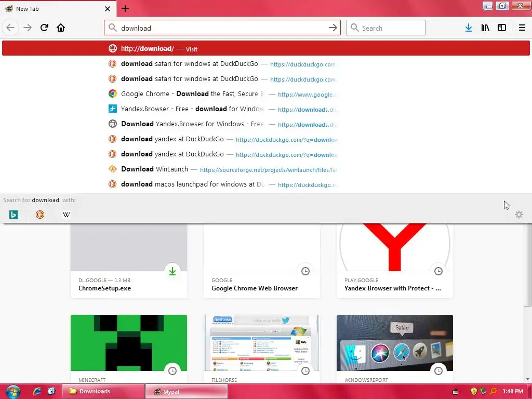Toggle the sidebar view icon
The width and height of the screenshot is (532, 399).
click(x=502, y=28)
